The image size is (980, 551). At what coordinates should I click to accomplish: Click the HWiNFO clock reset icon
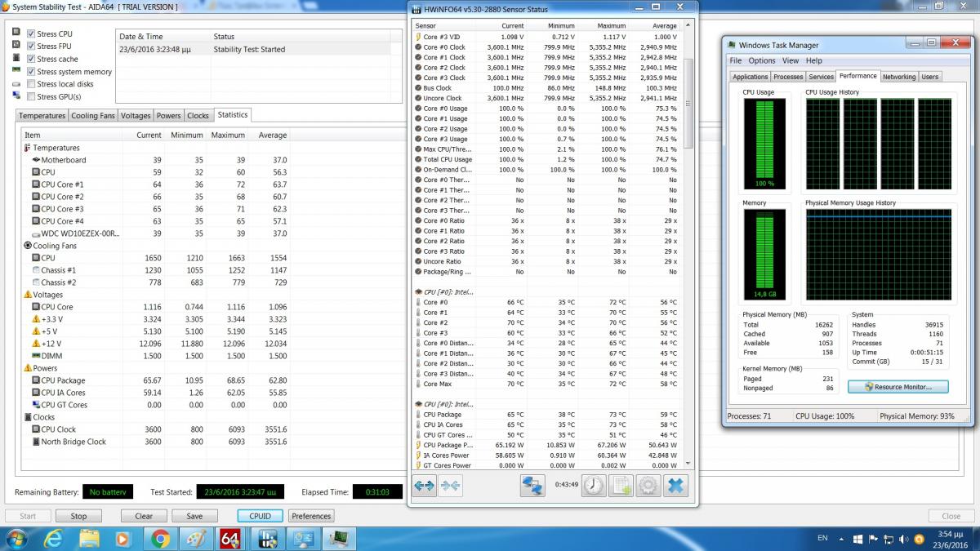[594, 485]
